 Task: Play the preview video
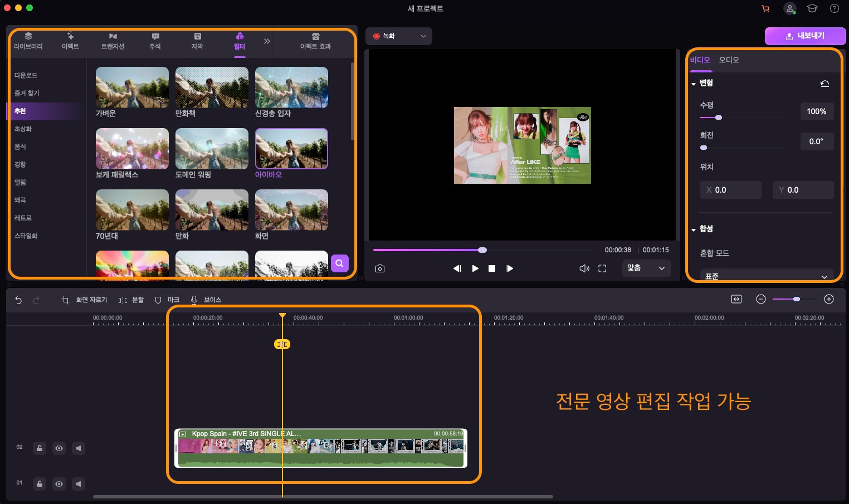pyautogui.click(x=475, y=268)
